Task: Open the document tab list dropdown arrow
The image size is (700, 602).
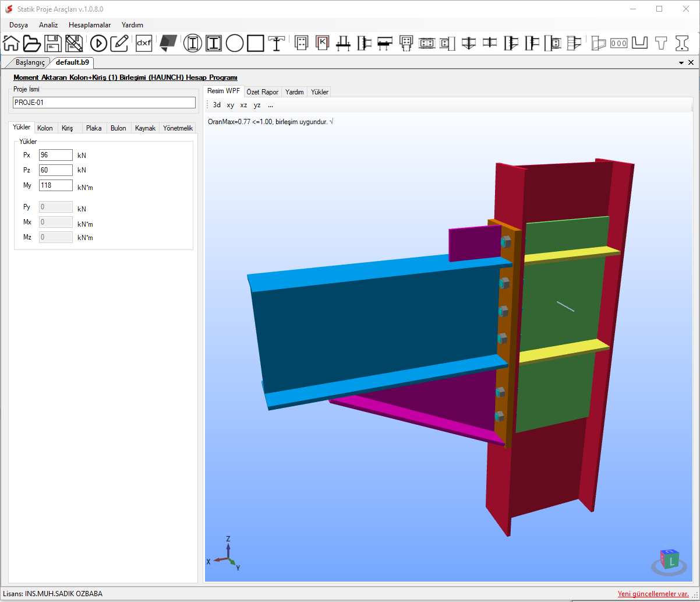Action: [681, 62]
